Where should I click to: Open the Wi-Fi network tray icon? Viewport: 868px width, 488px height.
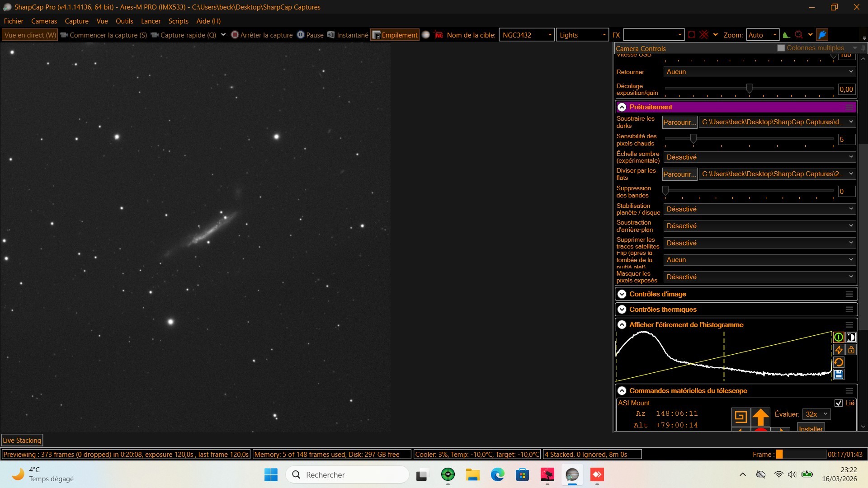778,474
